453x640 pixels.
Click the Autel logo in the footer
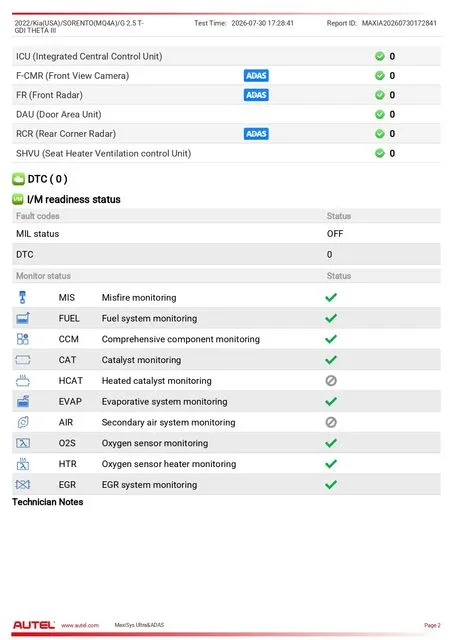coord(34,625)
